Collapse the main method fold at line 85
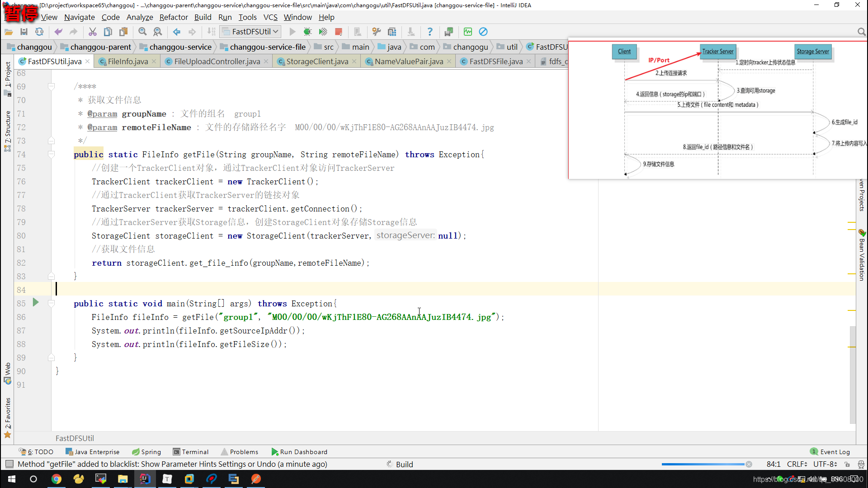868x488 pixels. pyautogui.click(x=51, y=304)
